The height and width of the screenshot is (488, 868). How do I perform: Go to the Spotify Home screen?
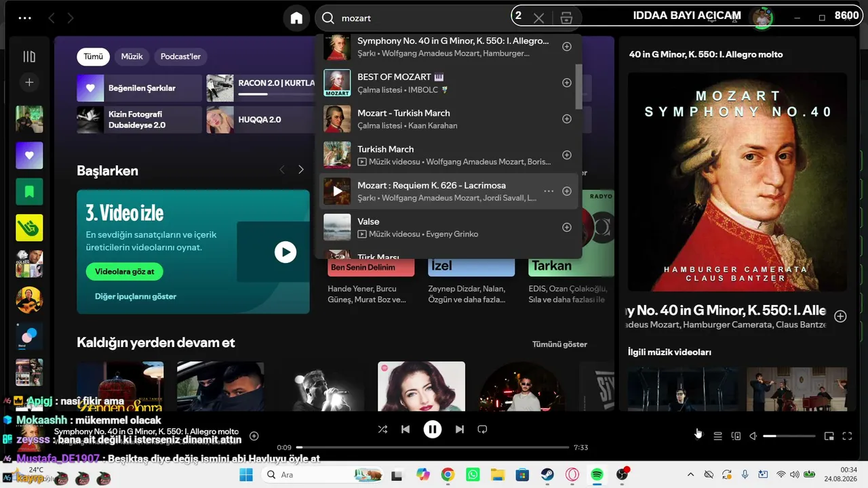click(296, 18)
